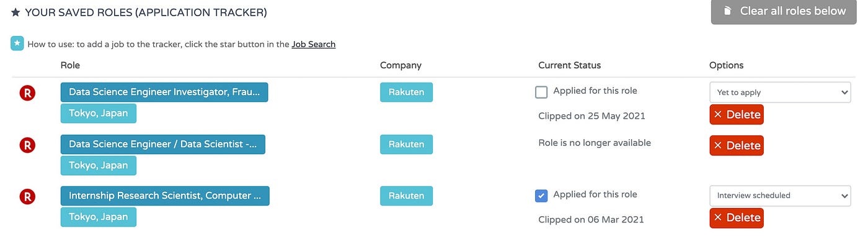Uncheck Applied for this role for Internship role
Image resolution: width=868 pixels, height=236 pixels.
click(541, 196)
